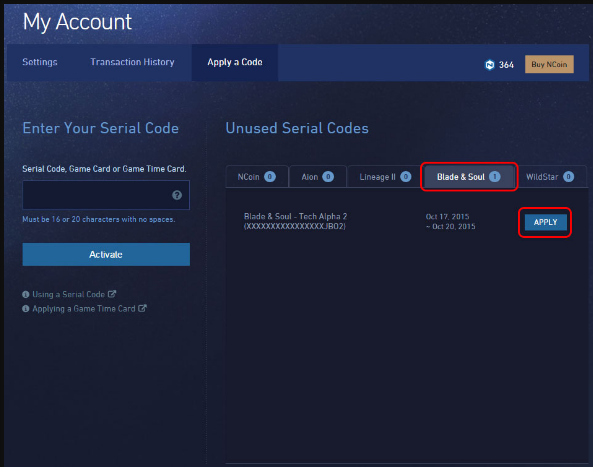Click the info icon beside Applying a Game Time Card

[26, 309]
